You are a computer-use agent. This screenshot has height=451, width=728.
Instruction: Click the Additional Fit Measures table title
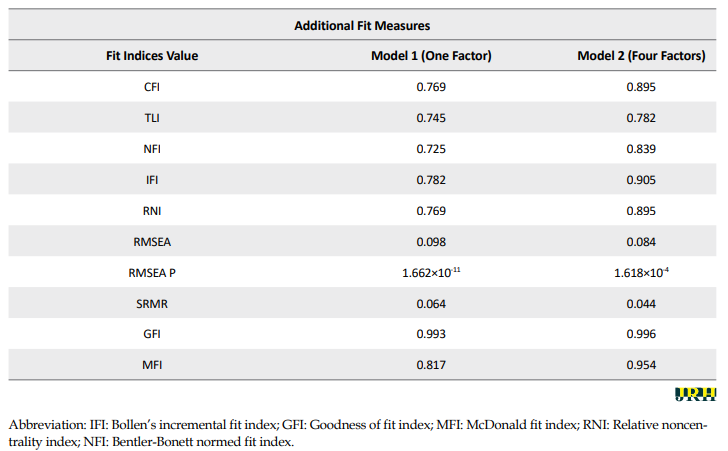pos(361,25)
